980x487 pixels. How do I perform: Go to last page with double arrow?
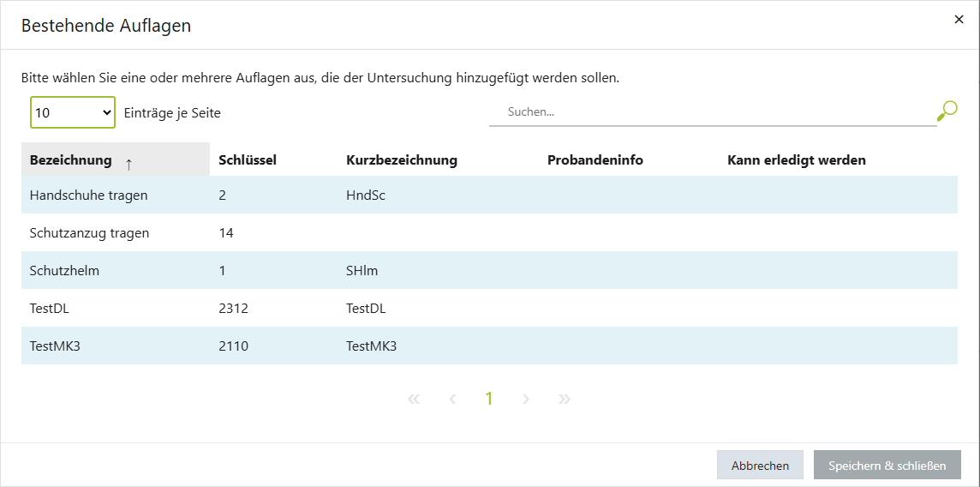[565, 399]
